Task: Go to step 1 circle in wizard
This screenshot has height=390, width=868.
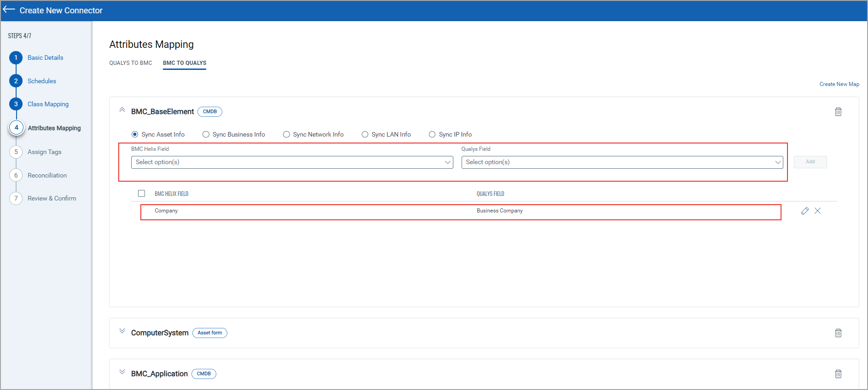Action: click(x=16, y=57)
